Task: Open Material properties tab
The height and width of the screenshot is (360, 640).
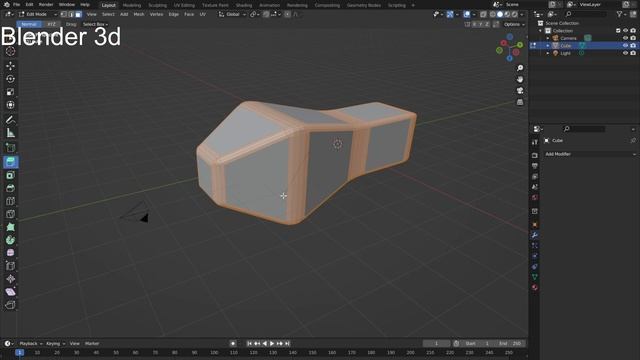Action: (x=535, y=287)
